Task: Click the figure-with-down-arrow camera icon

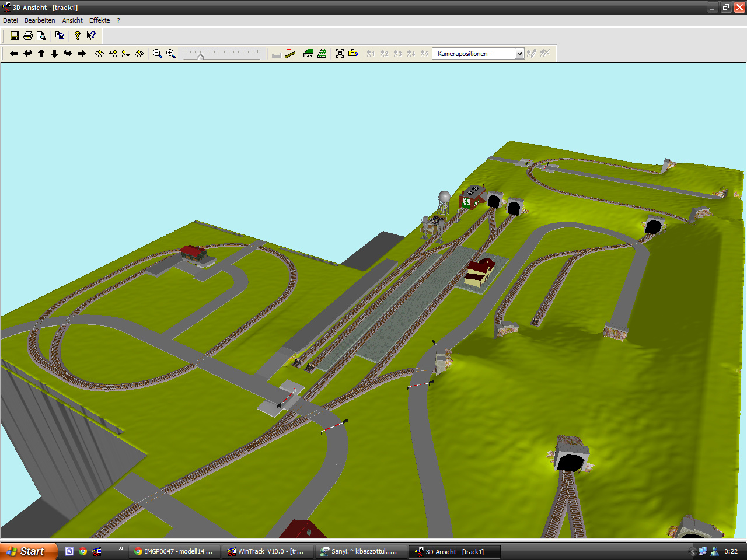Action: tap(126, 53)
